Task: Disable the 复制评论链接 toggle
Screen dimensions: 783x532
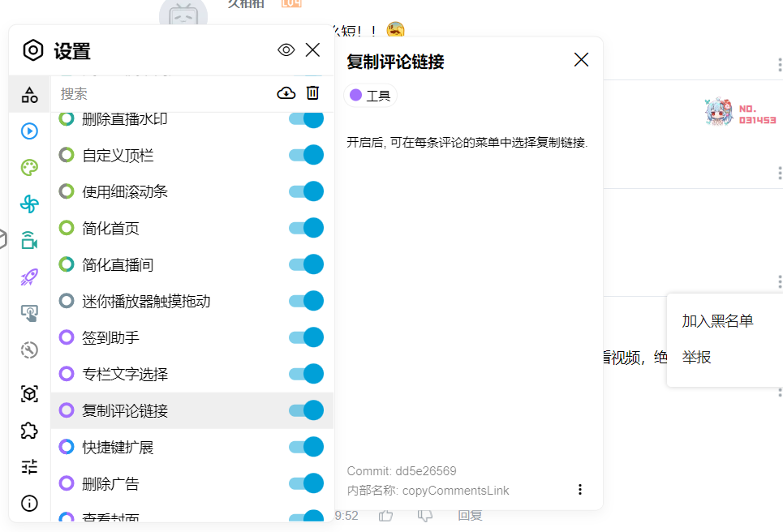Action: point(306,410)
